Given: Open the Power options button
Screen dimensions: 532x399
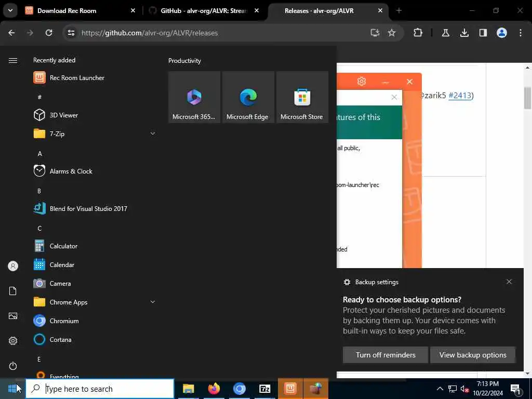Looking at the screenshot, I should coord(13,366).
